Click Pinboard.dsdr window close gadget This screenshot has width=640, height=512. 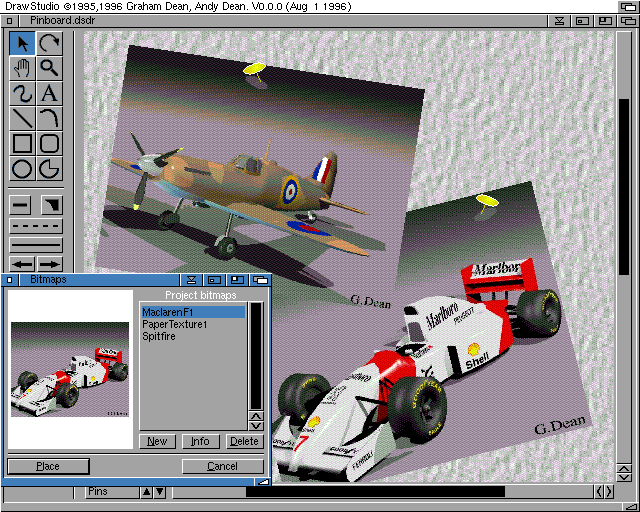point(10,21)
